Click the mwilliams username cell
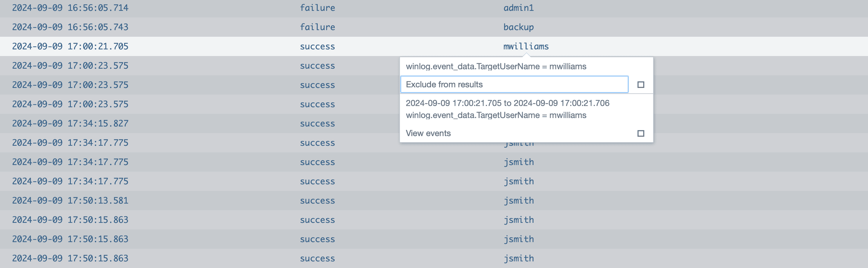 526,46
